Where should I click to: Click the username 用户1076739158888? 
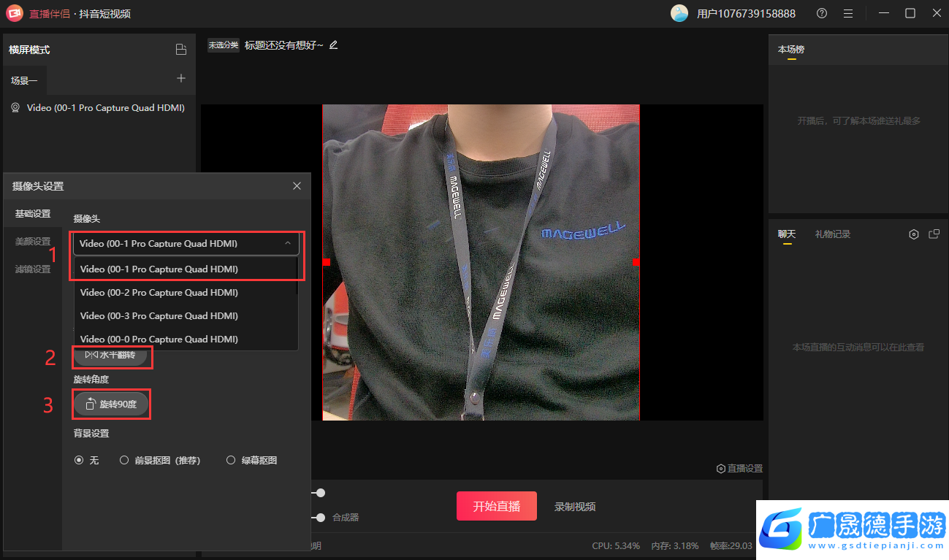pyautogui.click(x=746, y=14)
